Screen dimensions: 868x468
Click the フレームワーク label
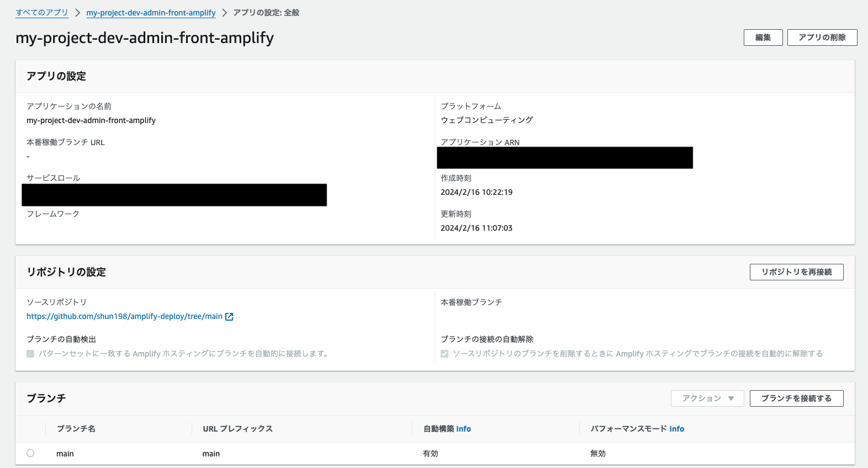tap(53, 214)
